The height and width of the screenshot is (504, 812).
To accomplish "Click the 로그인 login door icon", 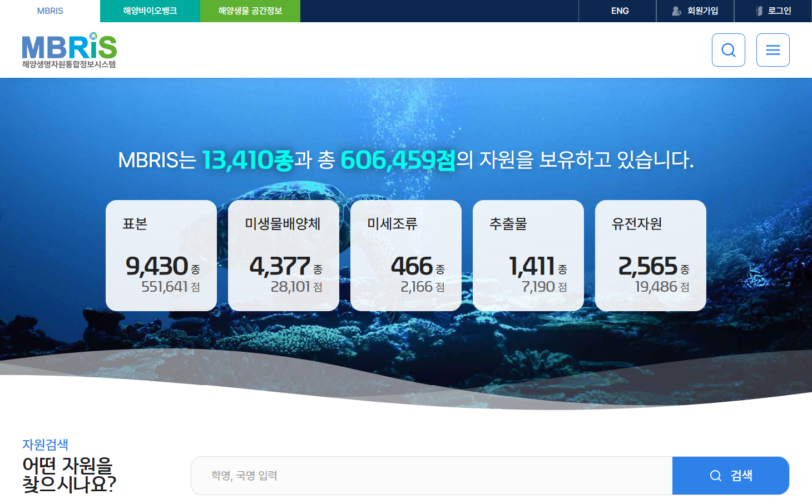I will point(759,11).
